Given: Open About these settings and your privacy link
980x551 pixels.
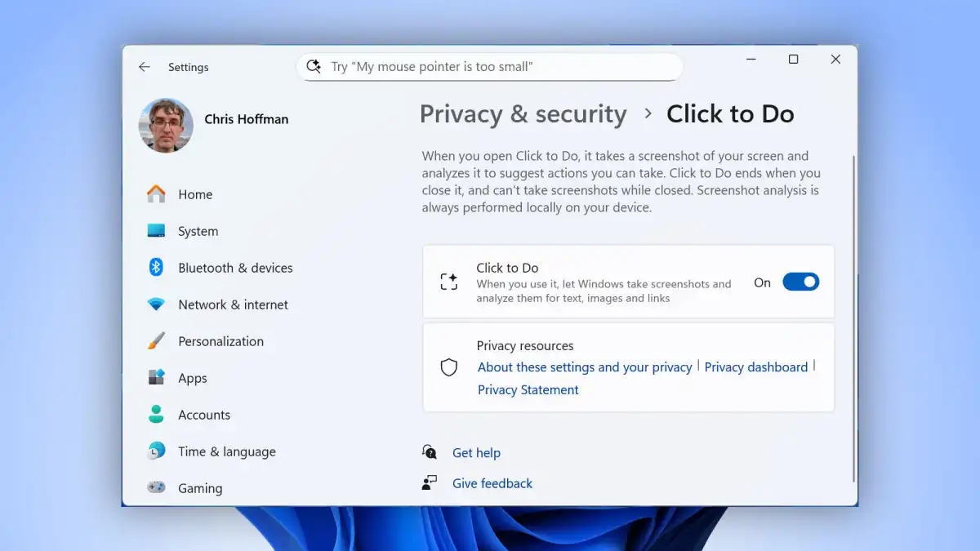Looking at the screenshot, I should click(585, 367).
